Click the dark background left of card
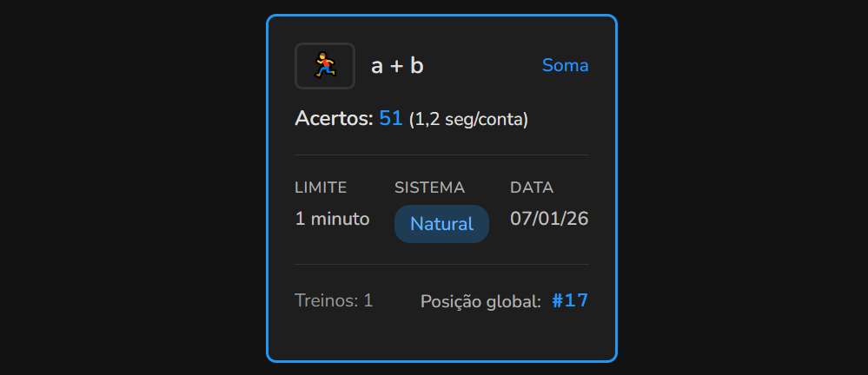 (x=130, y=187)
